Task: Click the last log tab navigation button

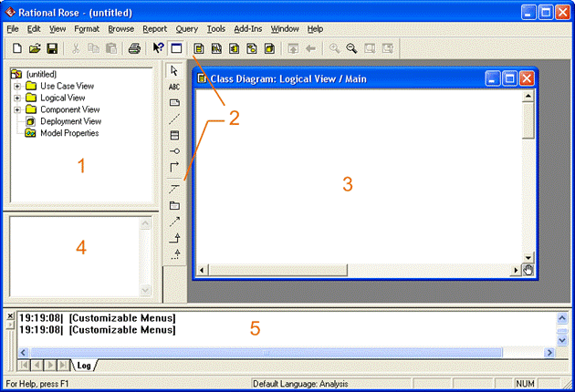Action: 63,366
